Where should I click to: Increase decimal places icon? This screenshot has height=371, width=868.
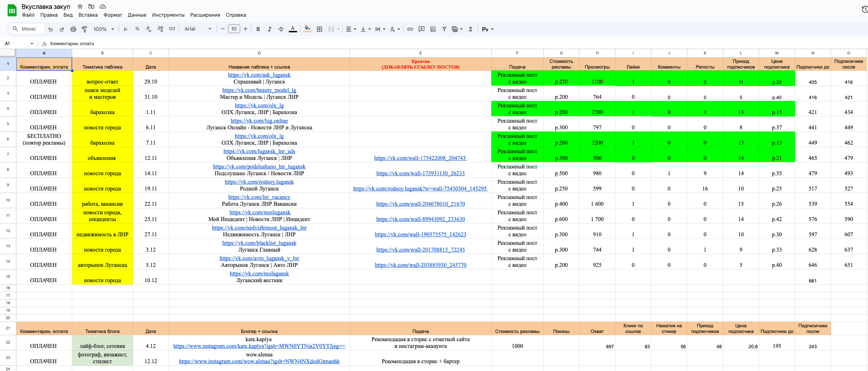[160, 29]
